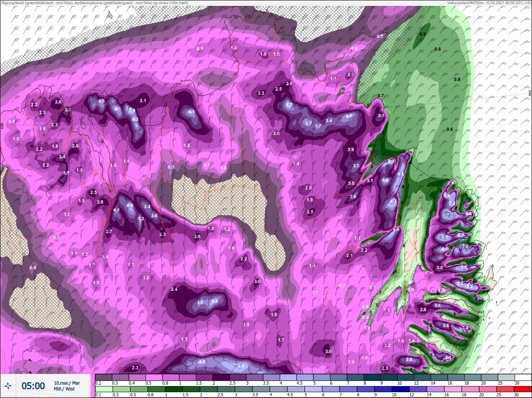Click the '7.0' precipitation value on the map
Viewport: 532px width, 398px height.
click(x=450, y=216)
